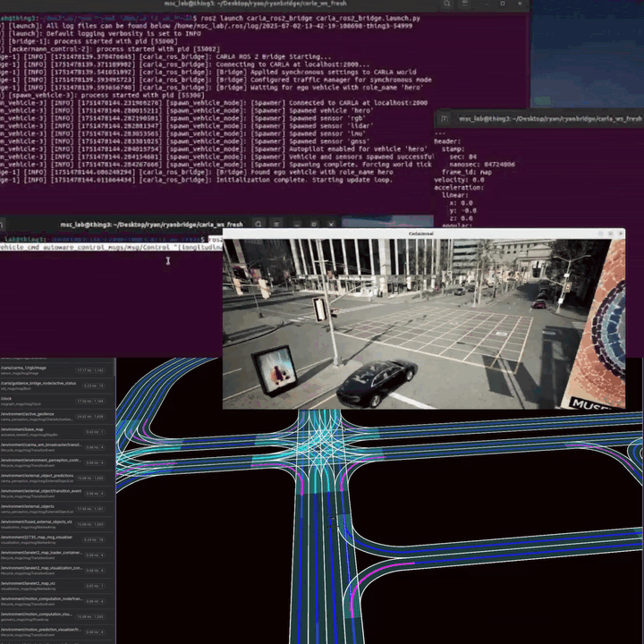Select the /environment/external_object/transition_event topic
The image size is (644, 644).
[x=57, y=494]
